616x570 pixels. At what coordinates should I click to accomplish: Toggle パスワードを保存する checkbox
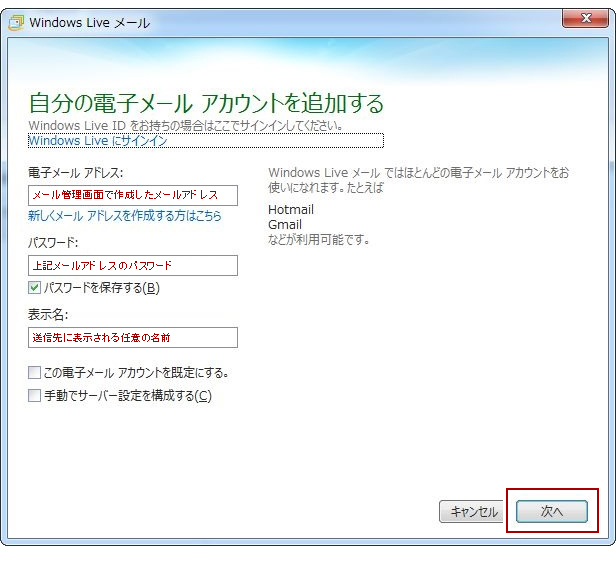click(34, 288)
